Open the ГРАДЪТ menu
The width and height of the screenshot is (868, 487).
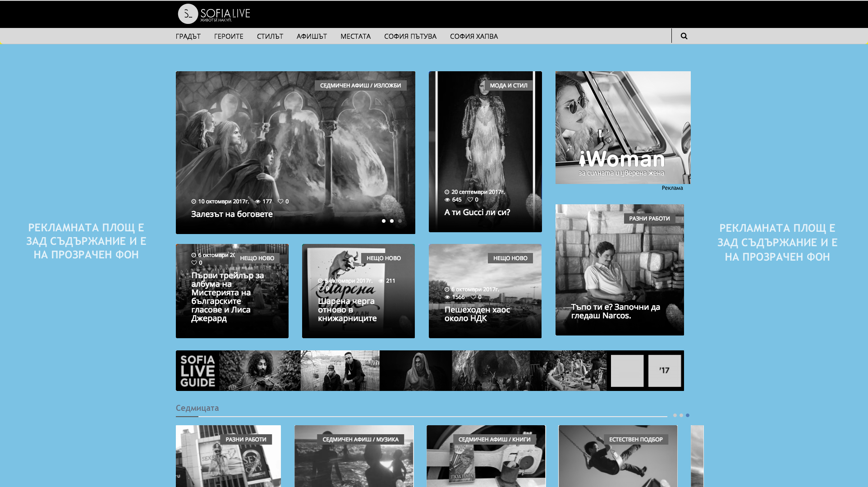click(188, 37)
